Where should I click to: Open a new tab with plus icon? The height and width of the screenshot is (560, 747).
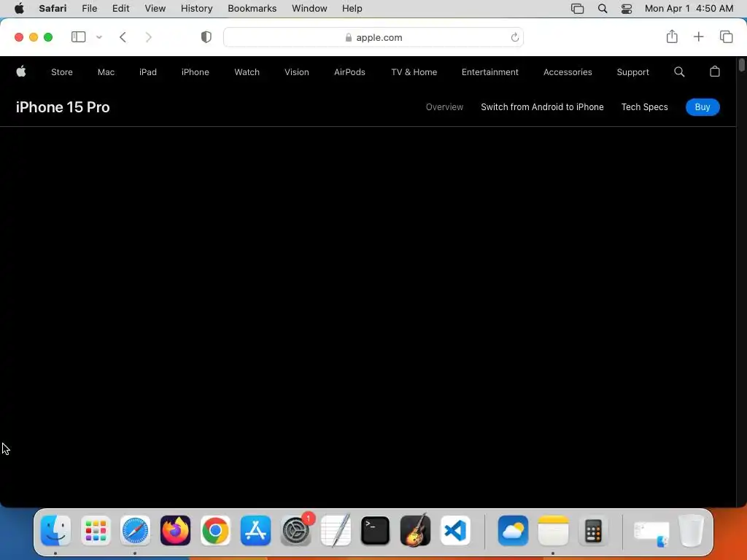click(x=698, y=36)
